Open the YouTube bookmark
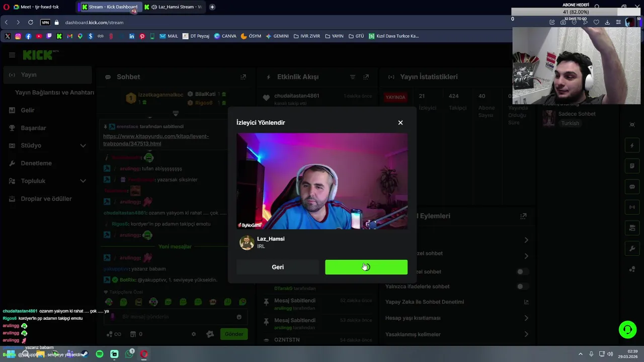This screenshot has height=362, width=644. tap(39, 36)
